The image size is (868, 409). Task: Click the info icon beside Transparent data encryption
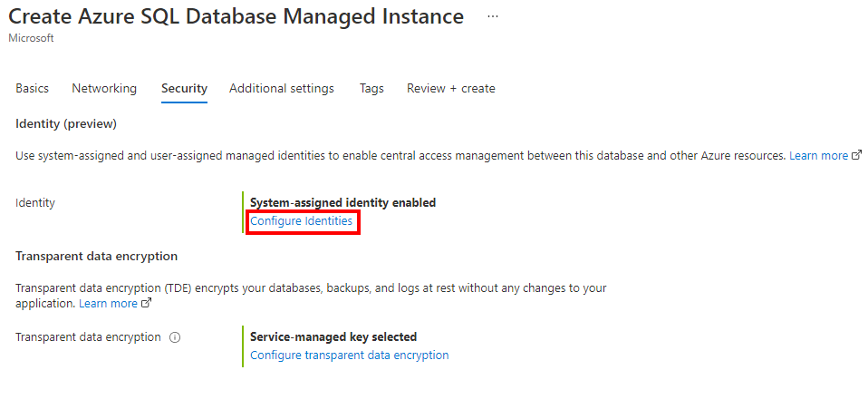coord(175,337)
